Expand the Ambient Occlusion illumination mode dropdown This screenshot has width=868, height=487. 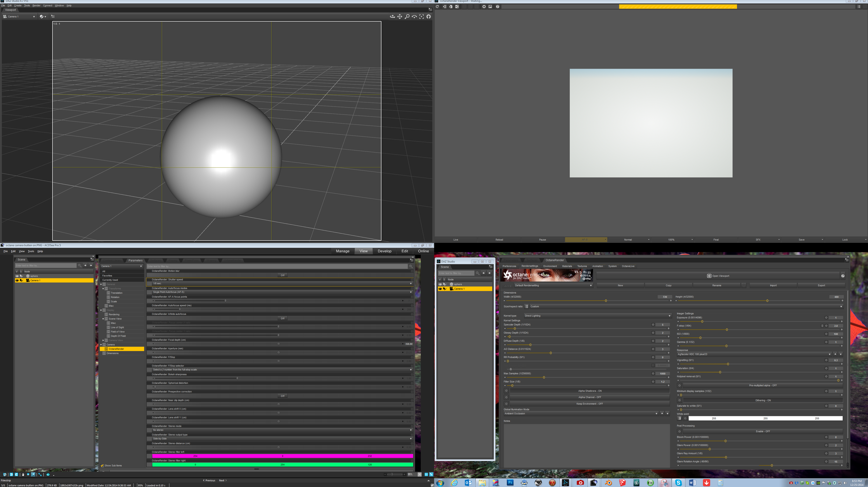(581, 413)
